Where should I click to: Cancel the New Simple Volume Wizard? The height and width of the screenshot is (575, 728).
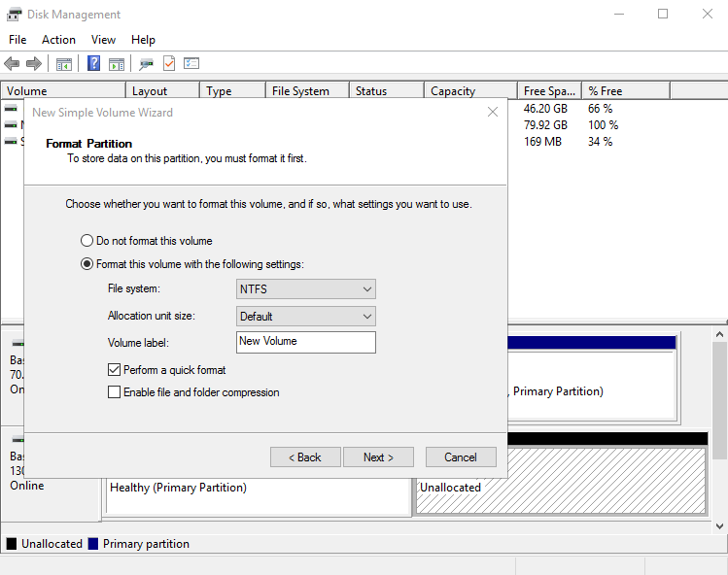pos(461,457)
